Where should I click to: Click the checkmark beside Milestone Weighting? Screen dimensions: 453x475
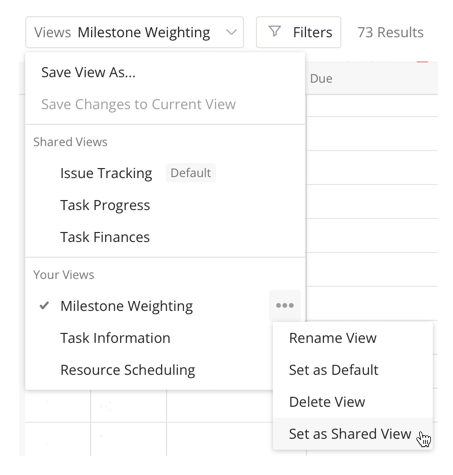pyautogui.click(x=44, y=305)
